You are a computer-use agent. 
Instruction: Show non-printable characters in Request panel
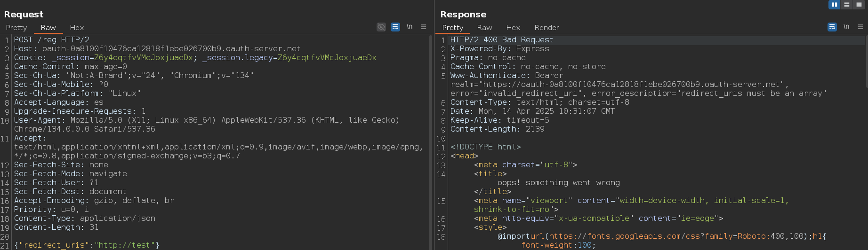pyautogui.click(x=410, y=27)
